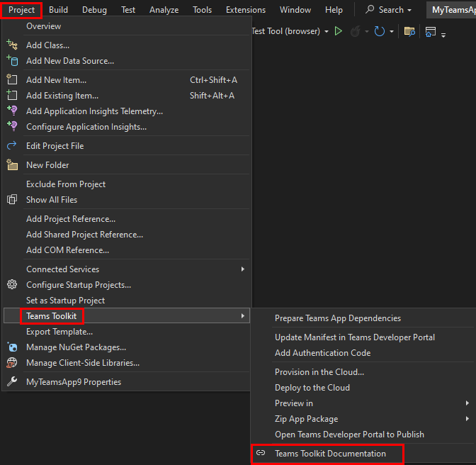Click the browser window home icon in toolbar
Viewport: 476px width, 465px height.
[x=430, y=31]
